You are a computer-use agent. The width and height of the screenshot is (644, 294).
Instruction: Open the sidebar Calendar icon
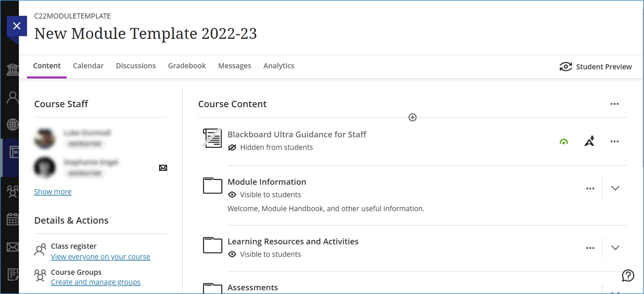click(12, 219)
